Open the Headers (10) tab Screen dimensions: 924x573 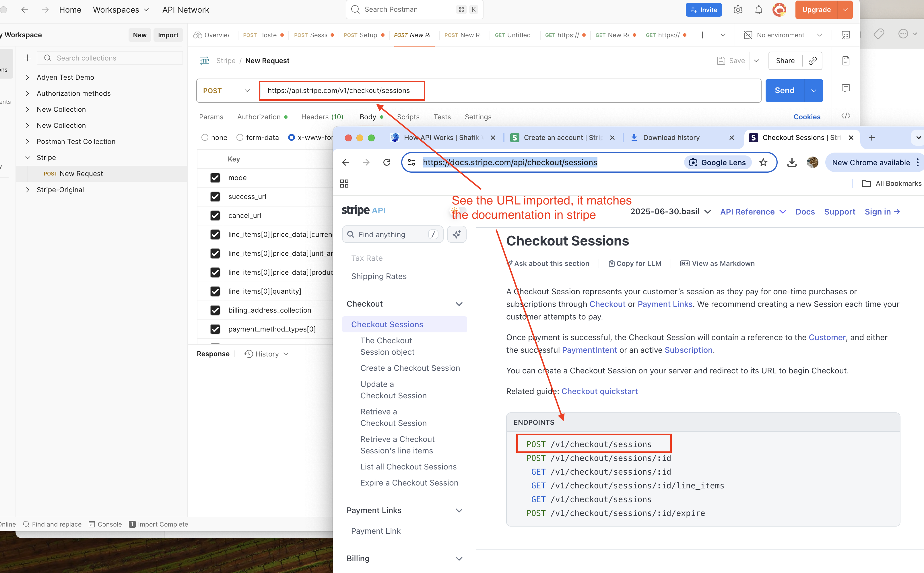pyautogui.click(x=322, y=117)
